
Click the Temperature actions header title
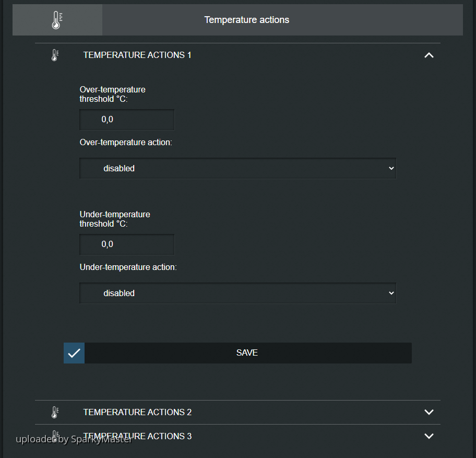[x=246, y=20]
